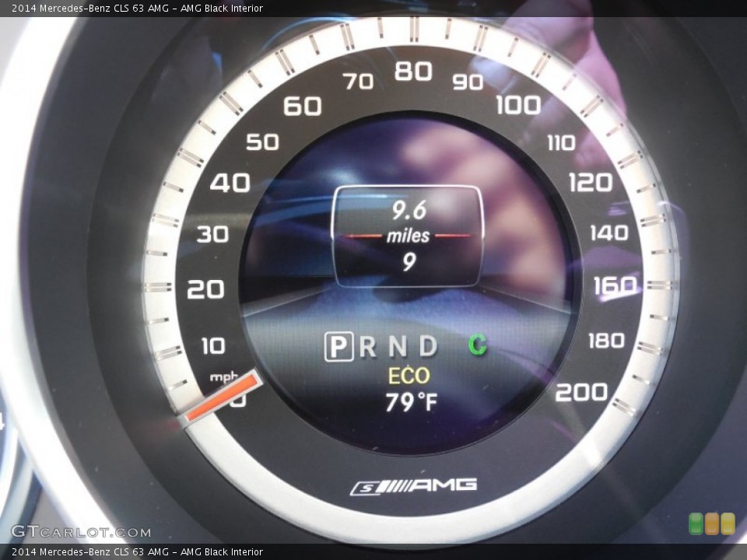Click the 90 speed mark
This screenshot has height=560, width=747.
click(x=468, y=82)
